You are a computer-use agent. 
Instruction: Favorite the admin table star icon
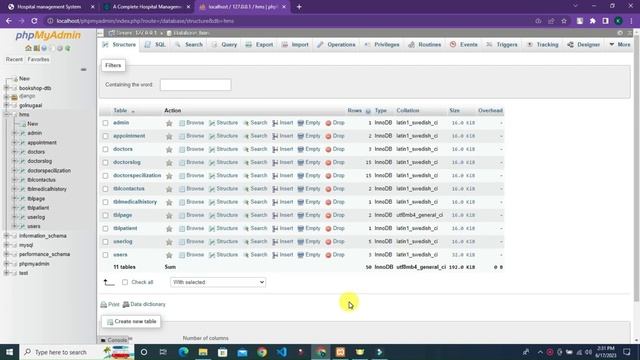coord(169,123)
